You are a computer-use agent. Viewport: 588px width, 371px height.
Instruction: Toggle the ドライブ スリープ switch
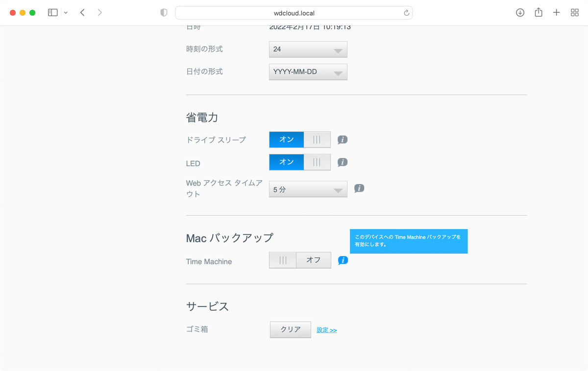(x=300, y=139)
